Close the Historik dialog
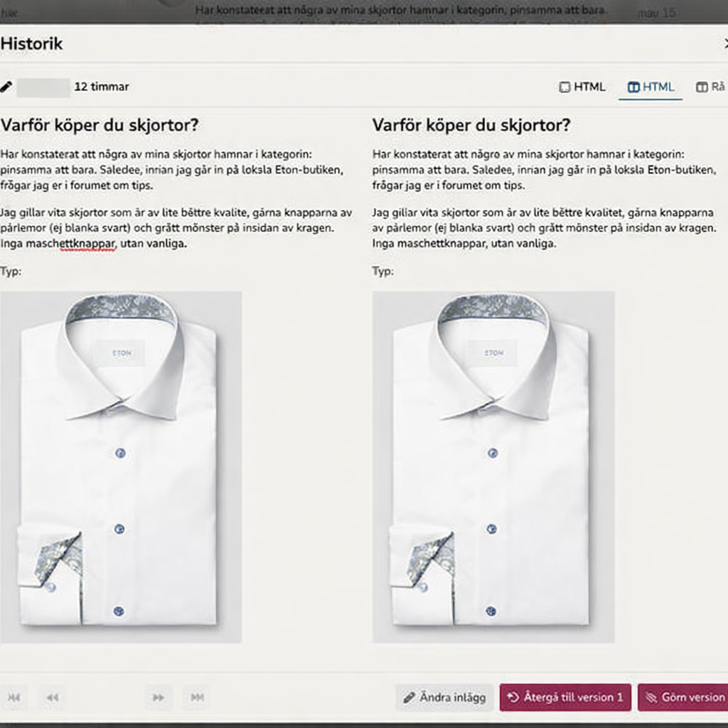 (x=724, y=44)
